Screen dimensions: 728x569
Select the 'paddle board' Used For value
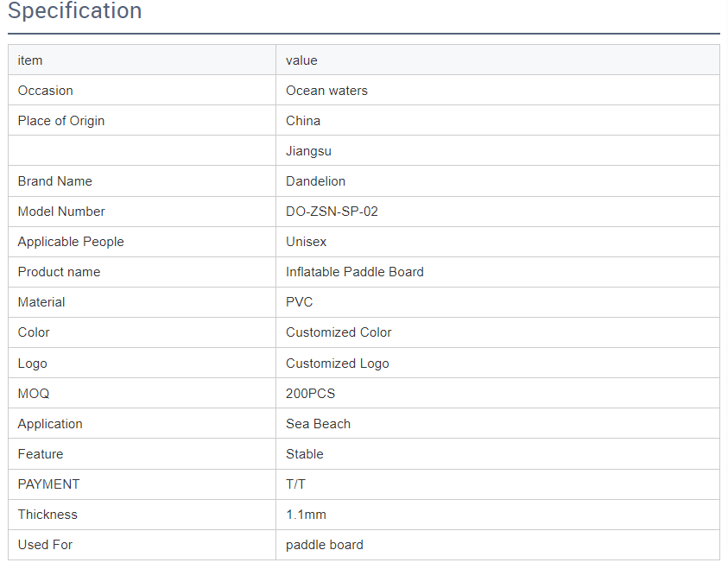324,545
